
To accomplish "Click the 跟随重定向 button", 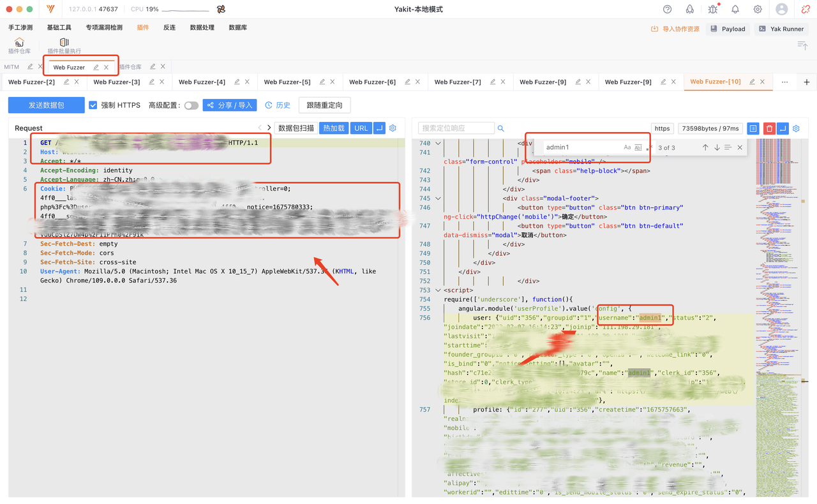I will pyautogui.click(x=325, y=105).
